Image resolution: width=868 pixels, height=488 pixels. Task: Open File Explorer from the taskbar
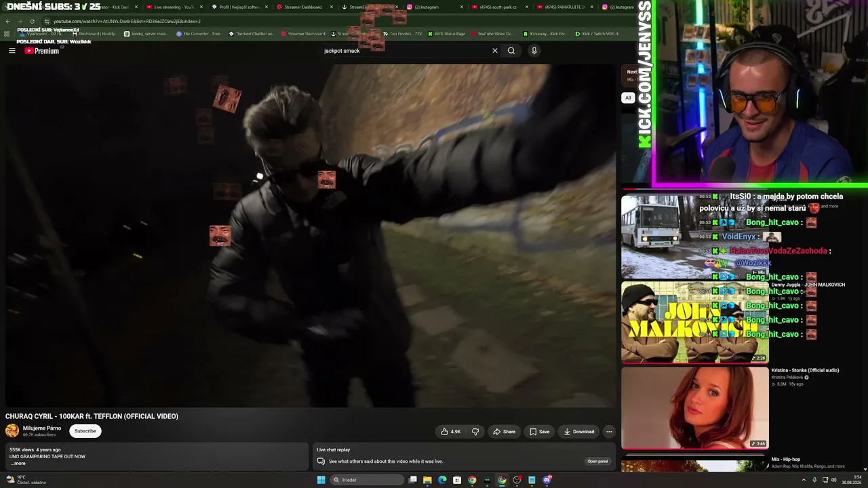coord(427,480)
